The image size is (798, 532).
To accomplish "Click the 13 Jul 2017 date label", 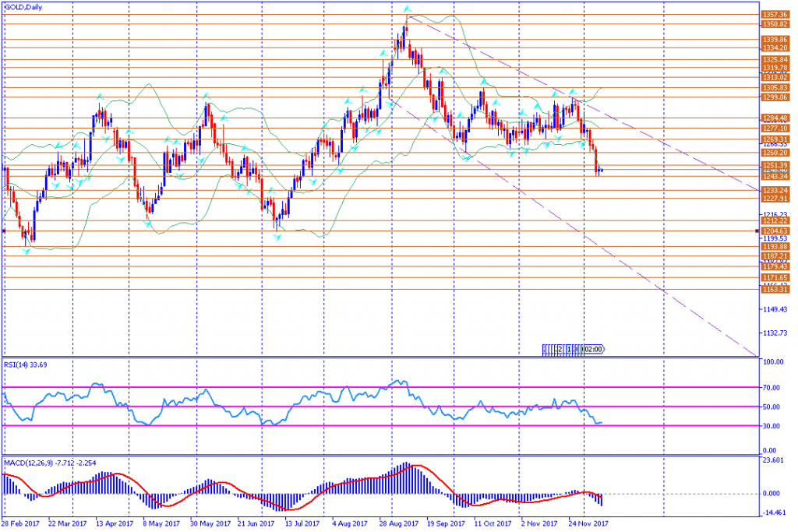I will (x=299, y=523).
